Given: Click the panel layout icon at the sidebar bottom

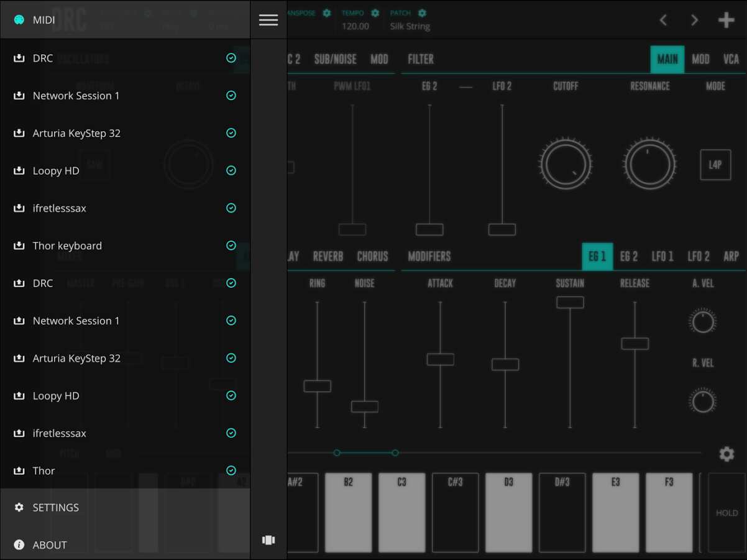Looking at the screenshot, I should pyautogui.click(x=268, y=540).
